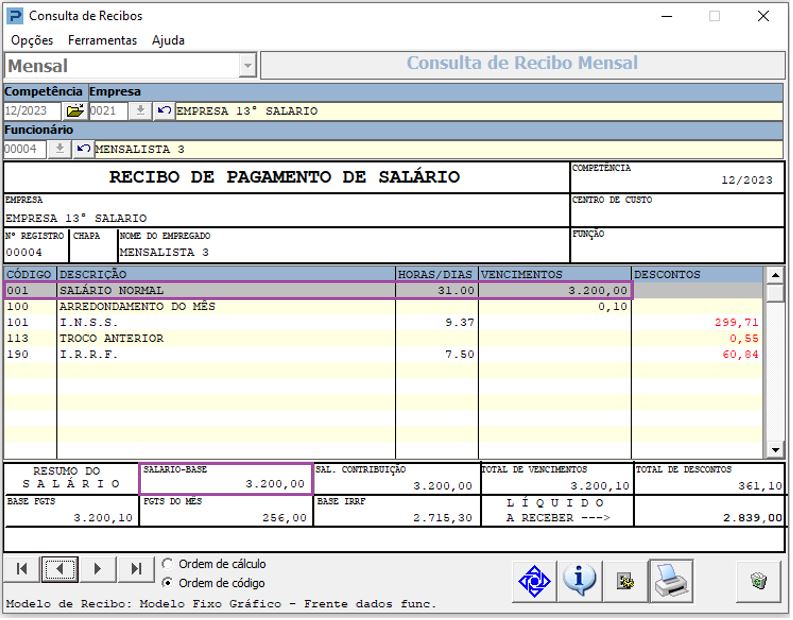Click the DESCRIÇÃO column header
Image resolution: width=793 pixels, height=620 pixels.
(226, 274)
